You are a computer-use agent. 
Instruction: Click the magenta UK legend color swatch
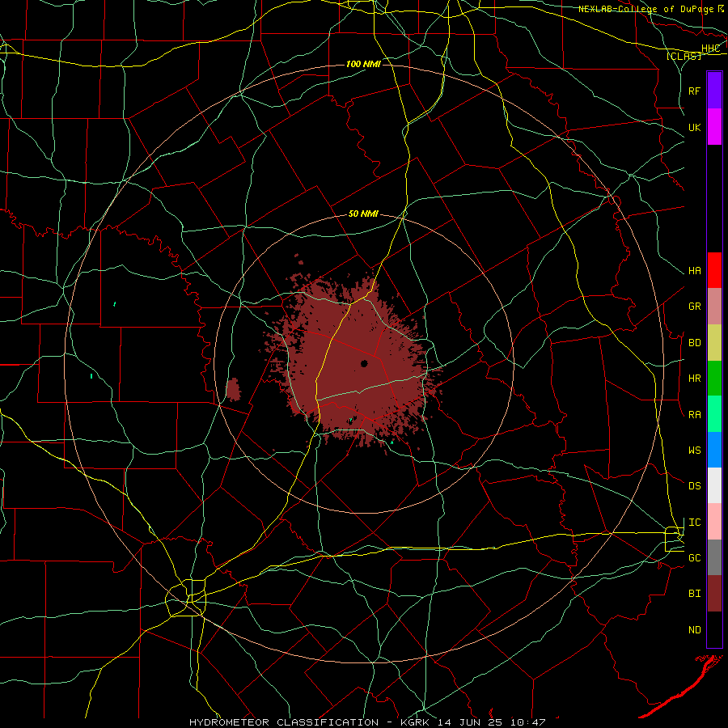(x=714, y=127)
